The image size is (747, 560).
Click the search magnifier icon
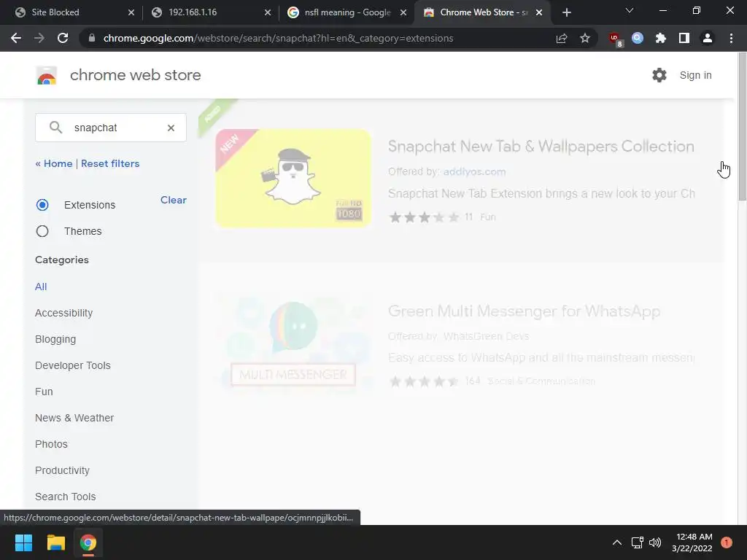(x=55, y=127)
